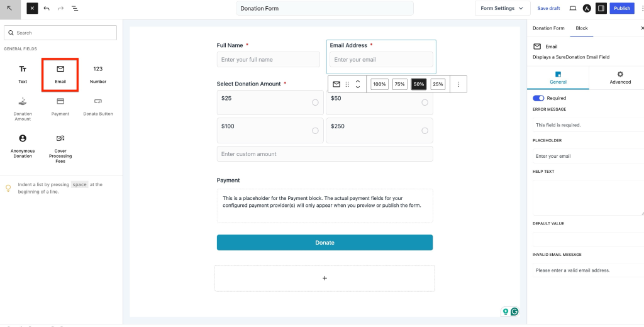Click the Grammarly icon on canvas
This screenshot has height=327, width=644.
tap(514, 311)
